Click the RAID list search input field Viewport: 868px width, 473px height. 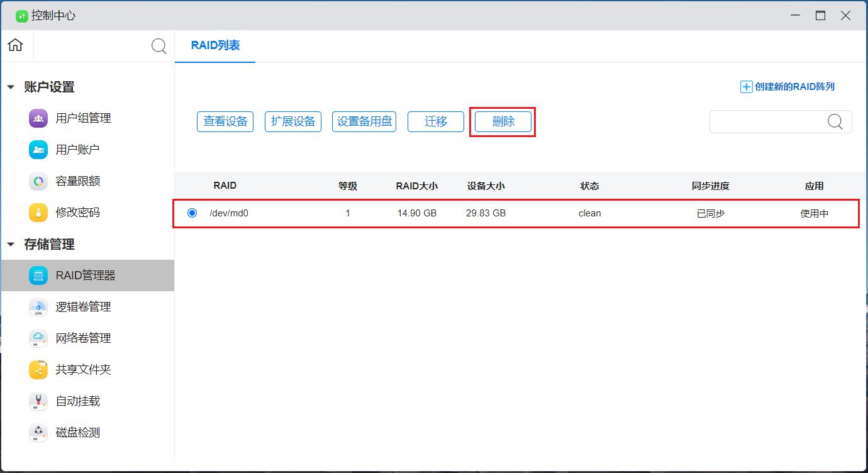769,122
